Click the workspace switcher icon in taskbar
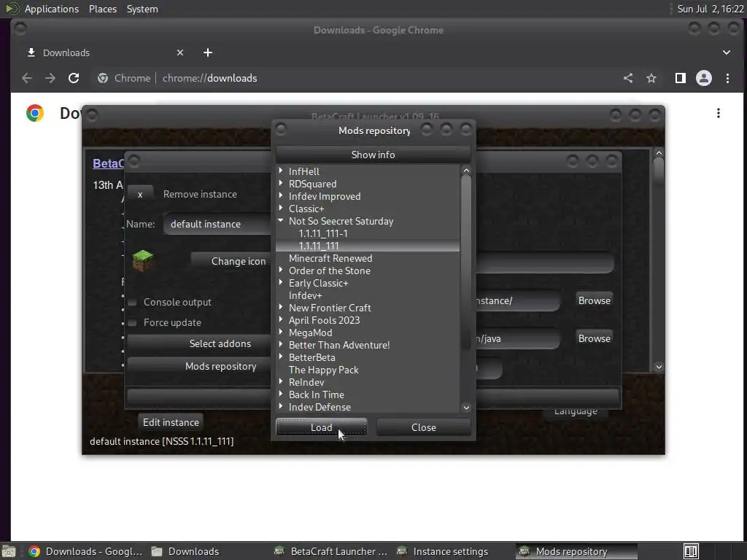Screen dimensions: 747x560 (691, 551)
